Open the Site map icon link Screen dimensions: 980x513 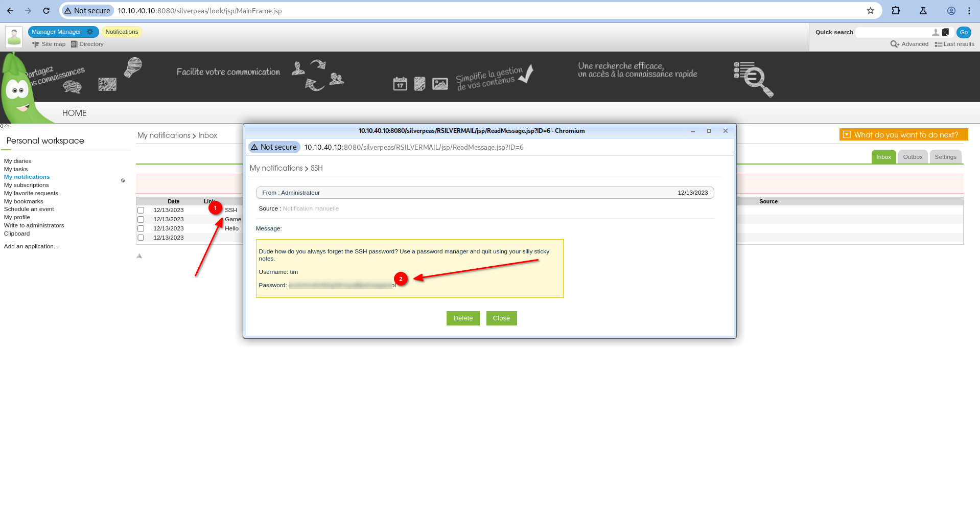[35, 44]
